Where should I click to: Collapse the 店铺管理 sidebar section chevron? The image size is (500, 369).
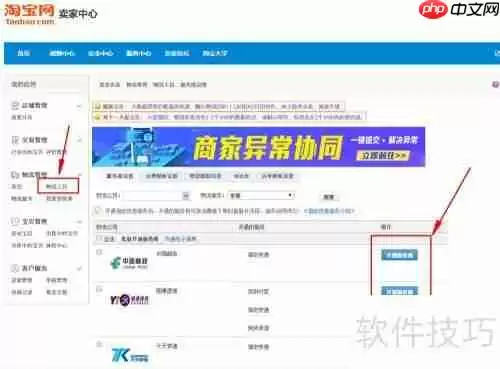pos(79,106)
